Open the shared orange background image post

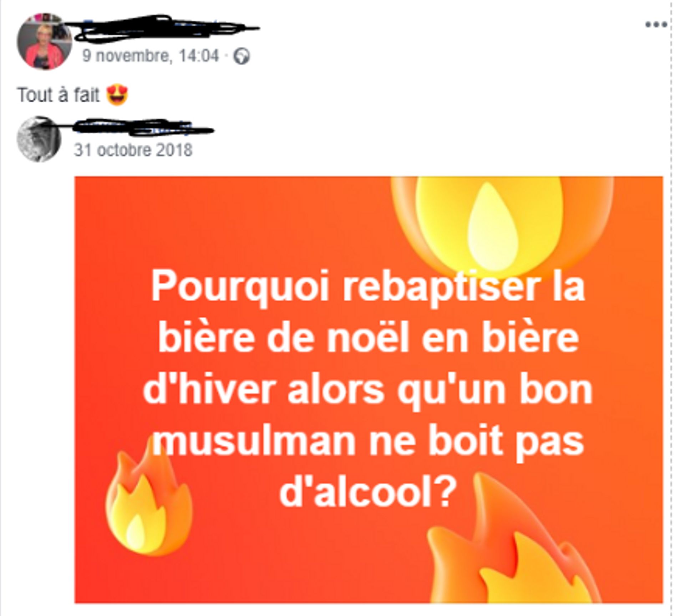pyautogui.click(x=369, y=390)
